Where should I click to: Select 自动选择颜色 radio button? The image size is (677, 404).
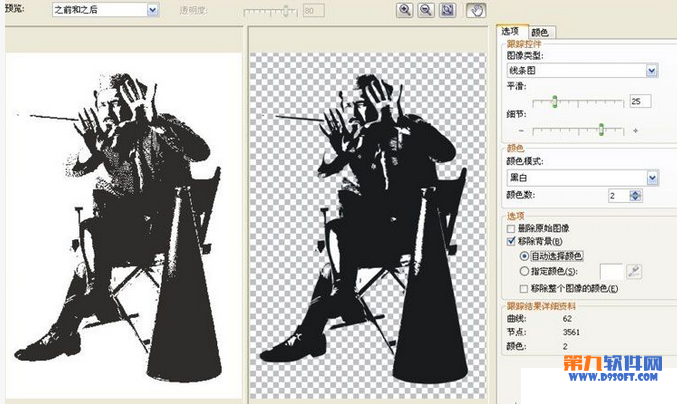tap(524, 256)
